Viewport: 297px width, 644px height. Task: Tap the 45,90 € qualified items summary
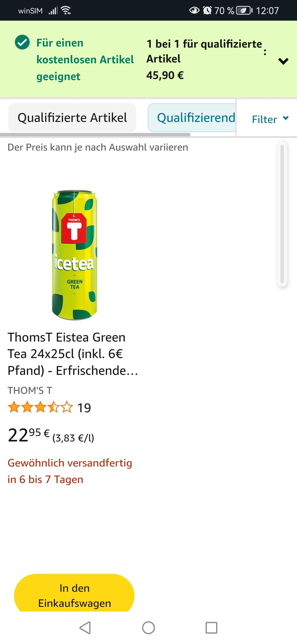[x=165, y=75]
